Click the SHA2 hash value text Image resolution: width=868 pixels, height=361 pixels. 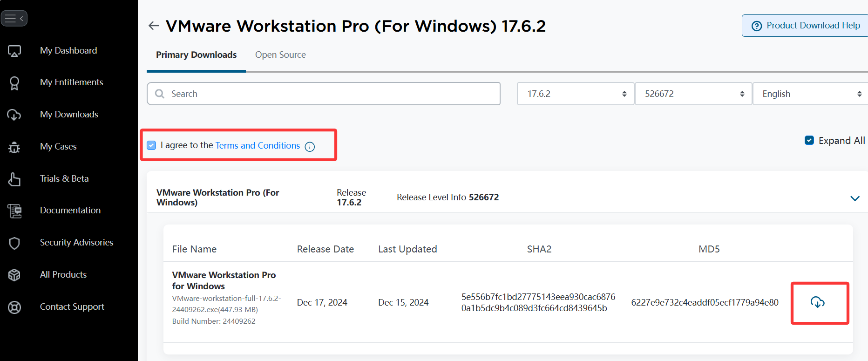pos(538,302)
